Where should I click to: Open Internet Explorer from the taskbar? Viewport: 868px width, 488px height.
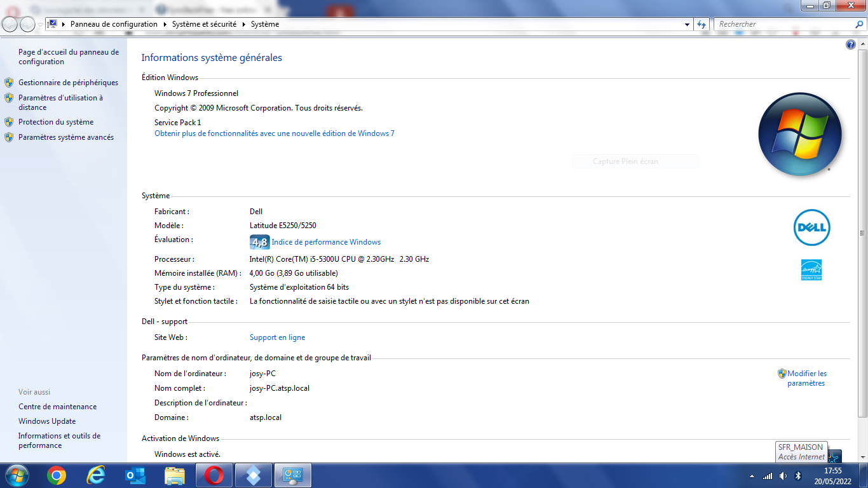click(96, 475)
